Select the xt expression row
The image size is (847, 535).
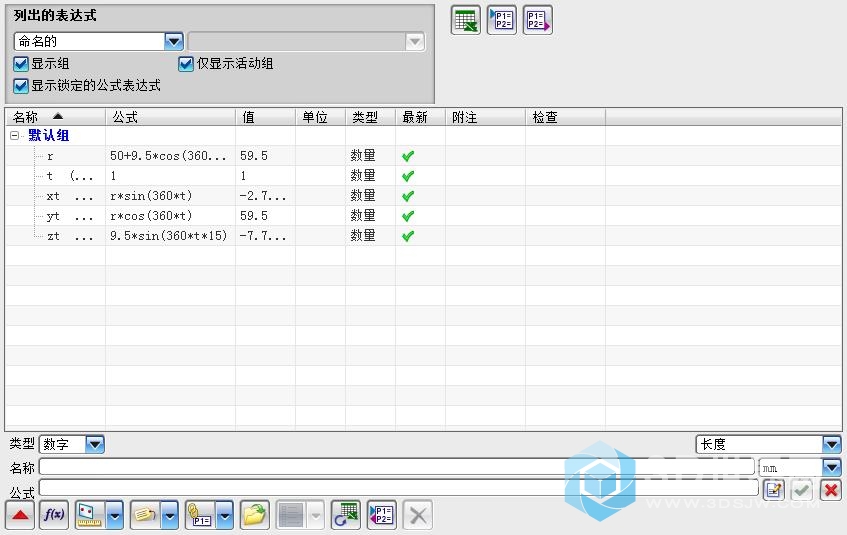[424, 196]
